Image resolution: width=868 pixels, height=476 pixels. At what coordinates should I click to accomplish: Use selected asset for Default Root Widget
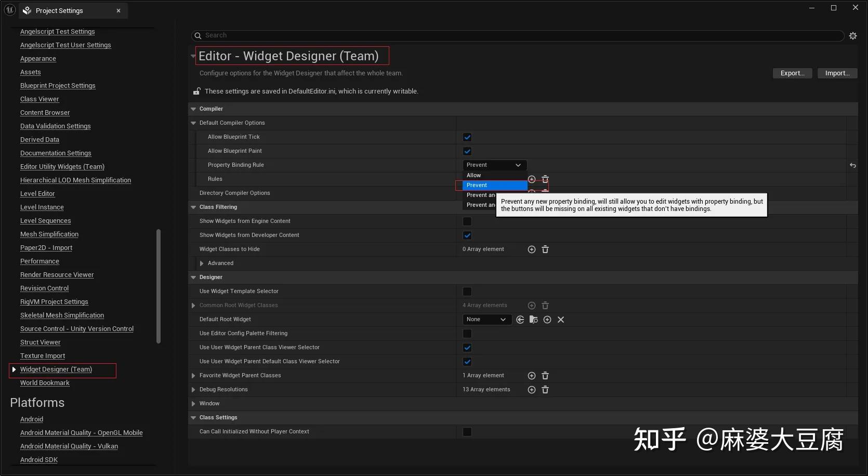tap(520, 320)
